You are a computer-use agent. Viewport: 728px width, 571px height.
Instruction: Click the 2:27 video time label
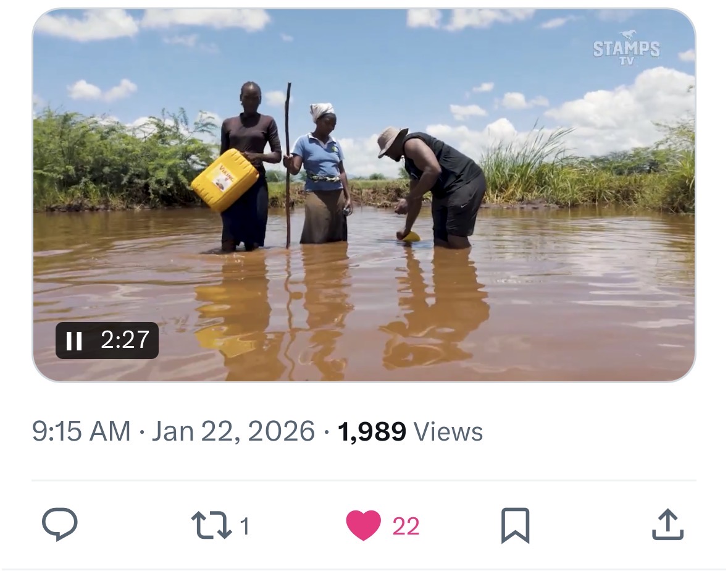pos(125,340)
